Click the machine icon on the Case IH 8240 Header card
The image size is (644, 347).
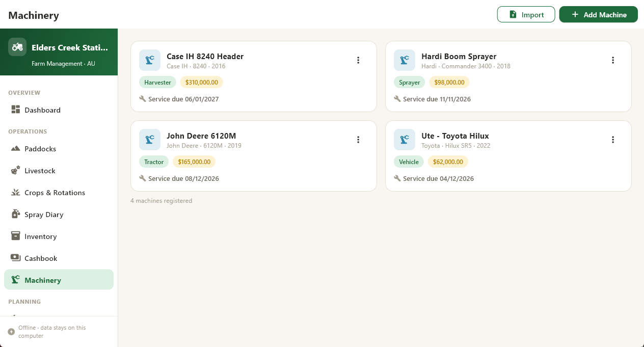coord(150,60)
